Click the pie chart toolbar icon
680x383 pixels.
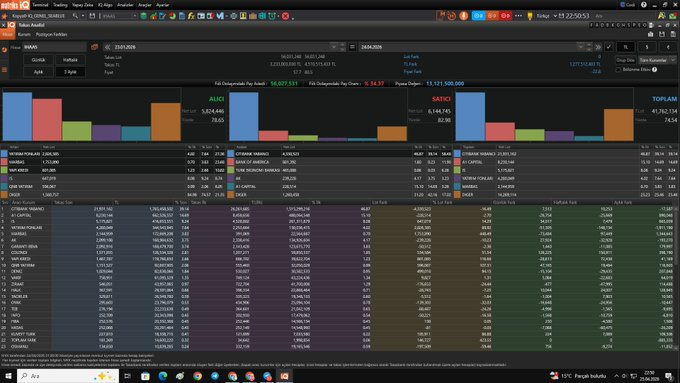[x=172, y=16]
